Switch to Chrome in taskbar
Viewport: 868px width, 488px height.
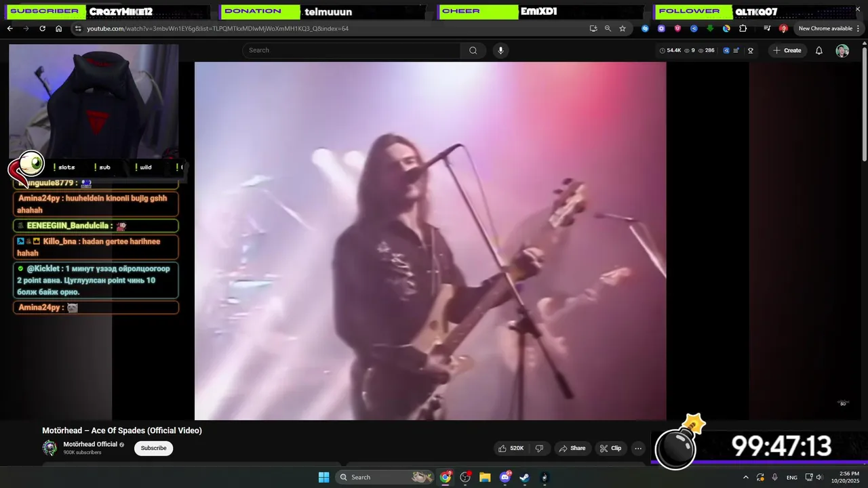pos(446,477)
